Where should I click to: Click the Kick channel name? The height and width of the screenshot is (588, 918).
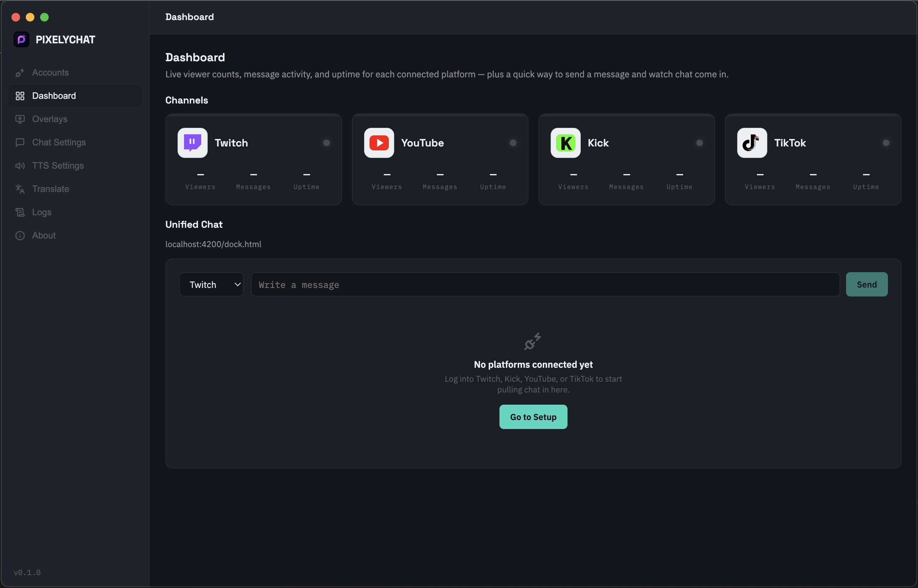coord(598,143)
